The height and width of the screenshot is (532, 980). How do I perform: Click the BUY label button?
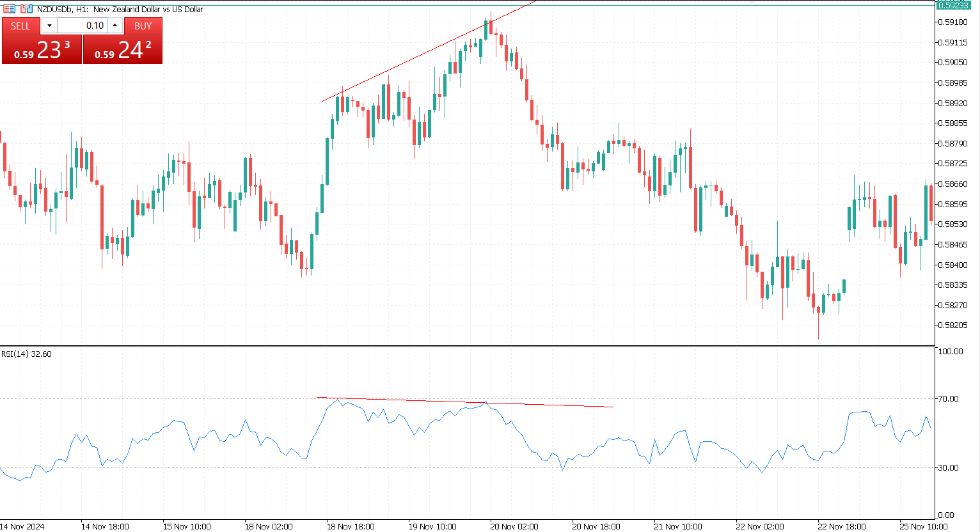tap(143, 26)
